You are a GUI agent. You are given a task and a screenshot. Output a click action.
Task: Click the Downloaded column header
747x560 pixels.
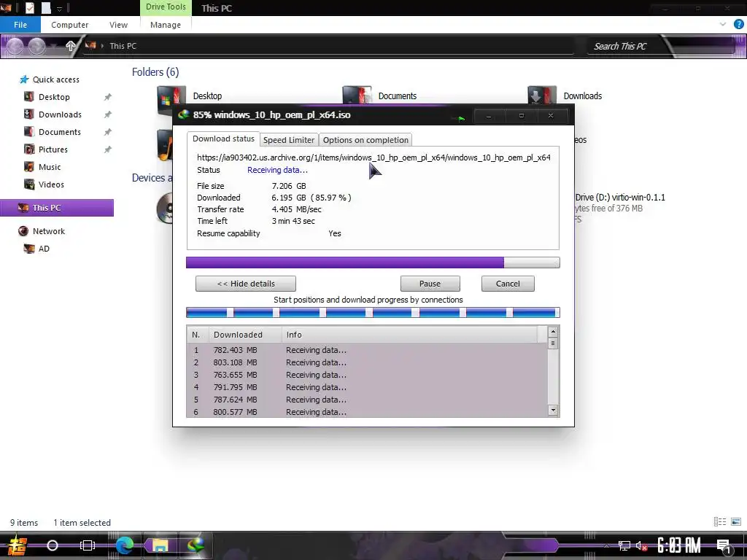[x=245, y=335]
